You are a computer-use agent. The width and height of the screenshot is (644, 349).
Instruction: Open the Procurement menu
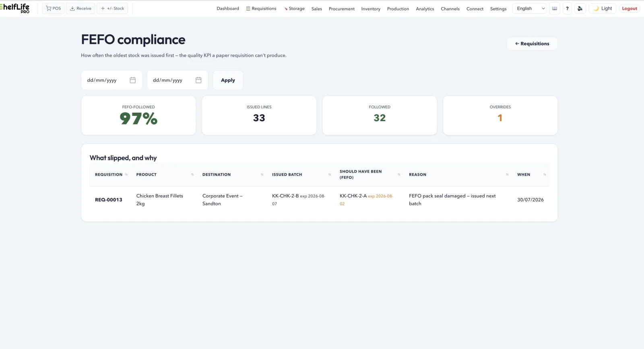(x=342, y=9)
